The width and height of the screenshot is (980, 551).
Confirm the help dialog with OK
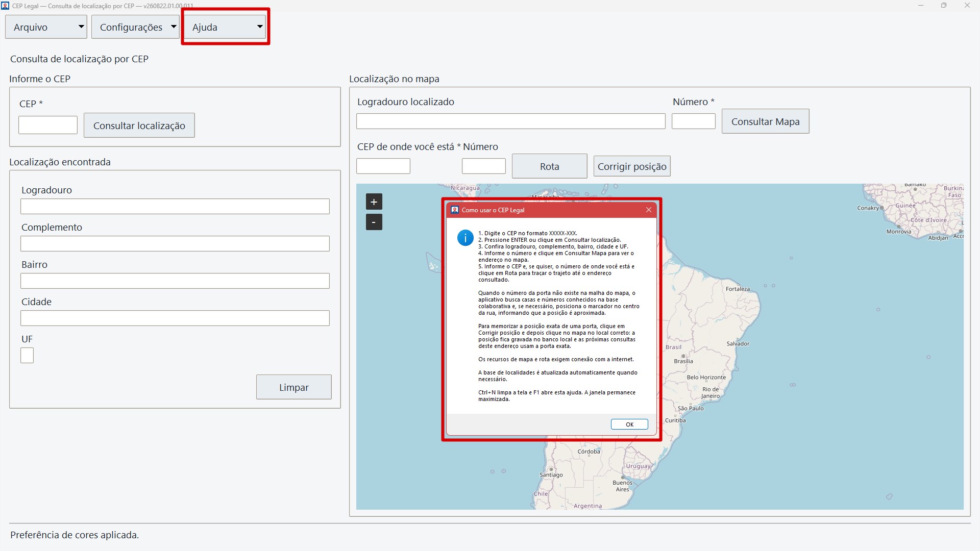(629, 424)
